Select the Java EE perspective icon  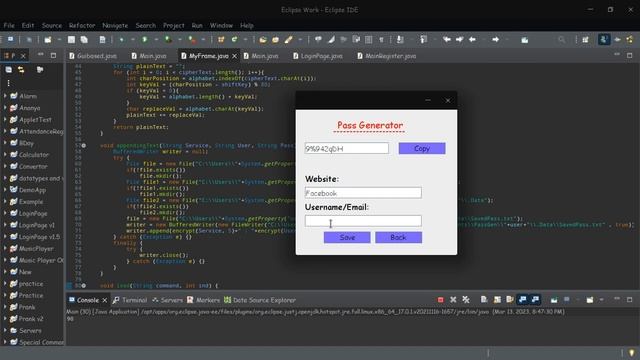[x=604, y=40]
